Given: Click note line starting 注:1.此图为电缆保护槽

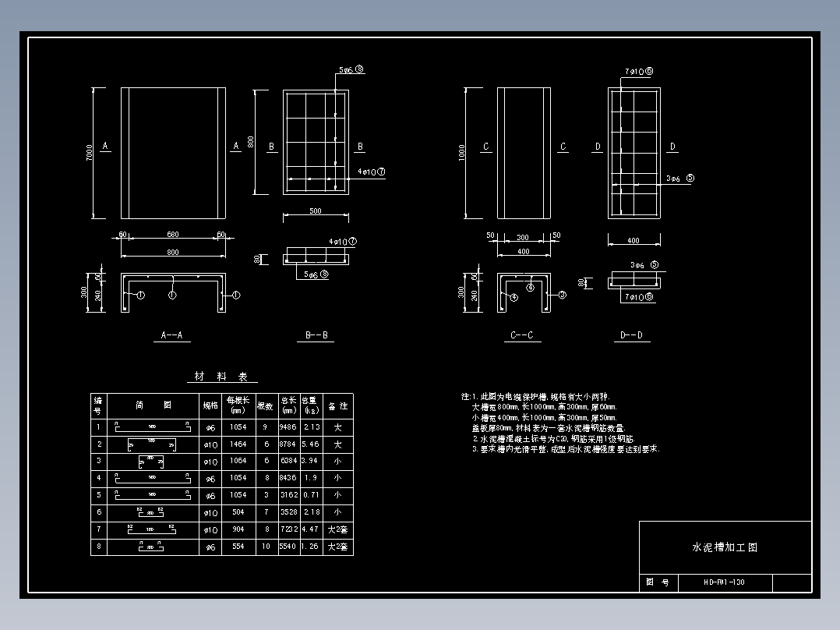Looking at the screenshot, I should 535,397.
